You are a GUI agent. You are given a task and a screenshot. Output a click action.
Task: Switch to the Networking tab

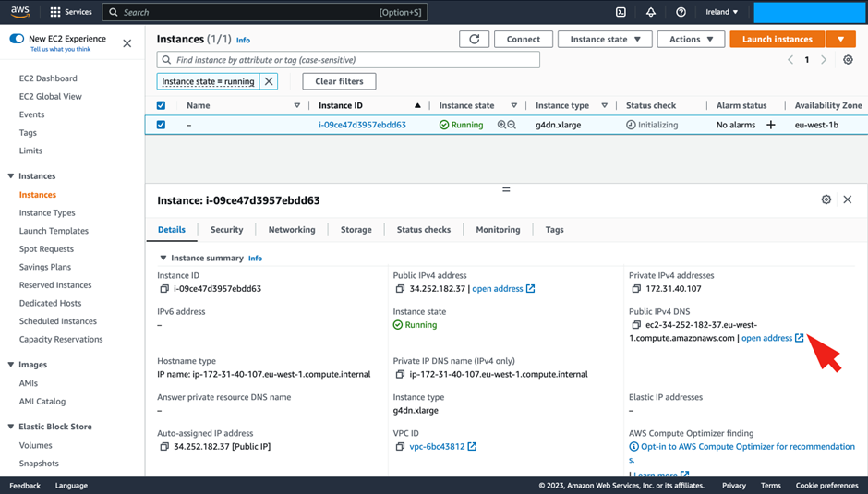pyautogui.click(x=292, y=229)
